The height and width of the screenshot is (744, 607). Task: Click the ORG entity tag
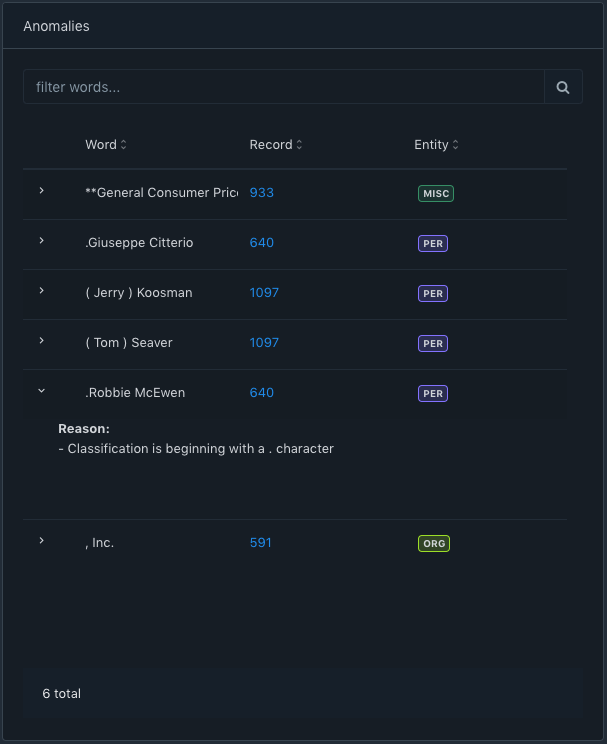[434, 544]
